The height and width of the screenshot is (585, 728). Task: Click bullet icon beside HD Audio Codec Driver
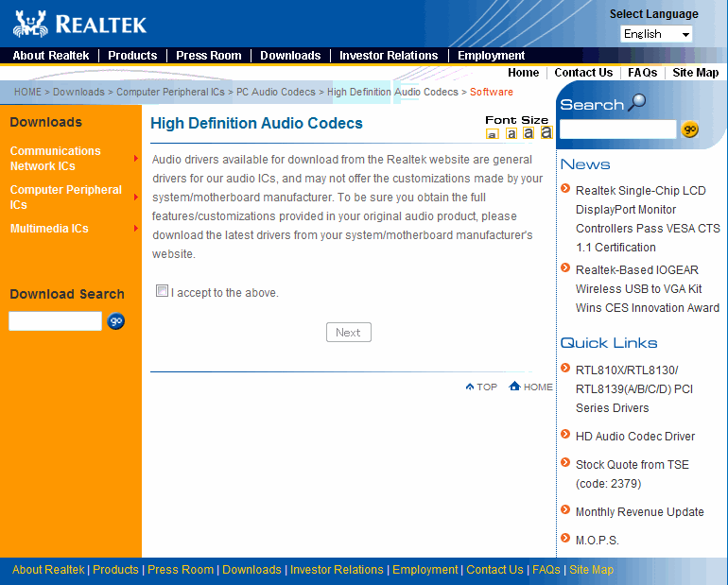tap(565, 434)
